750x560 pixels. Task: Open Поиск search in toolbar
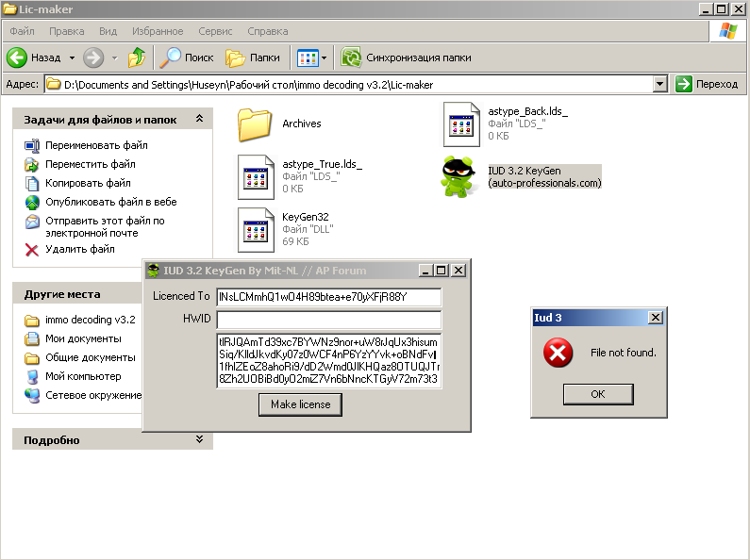click(x=187, y=58)
